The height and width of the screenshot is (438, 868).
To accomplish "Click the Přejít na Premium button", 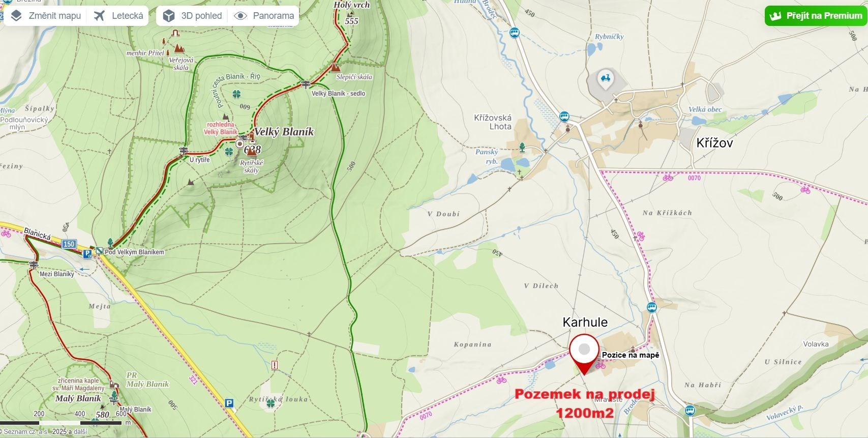I will (816, 16).
